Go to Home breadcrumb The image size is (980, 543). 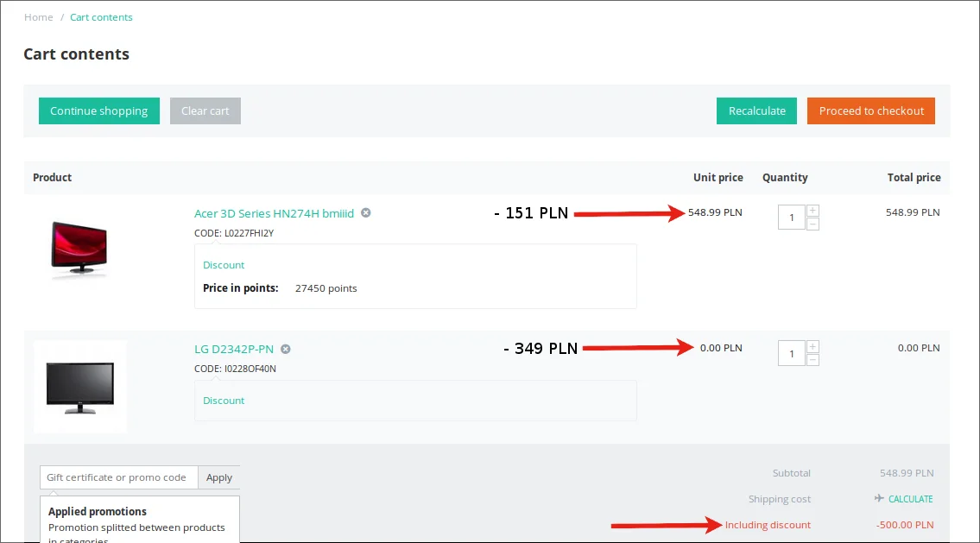[x=39, y=17]
